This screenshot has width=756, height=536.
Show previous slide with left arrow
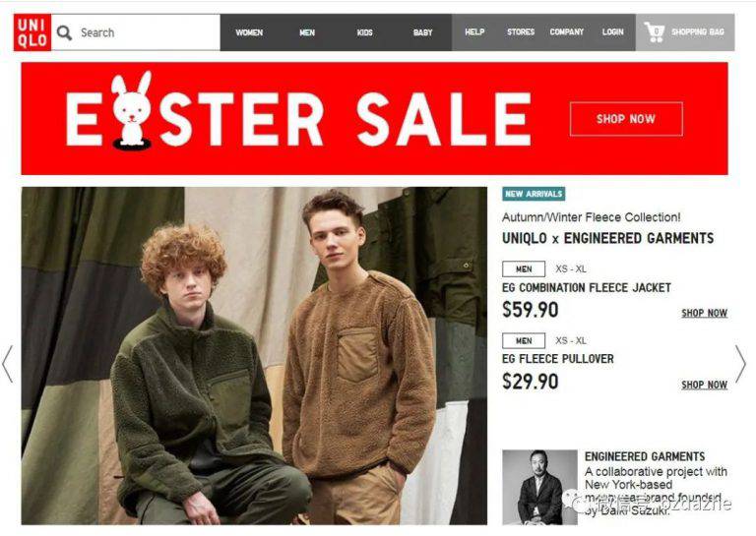[7, 364]
